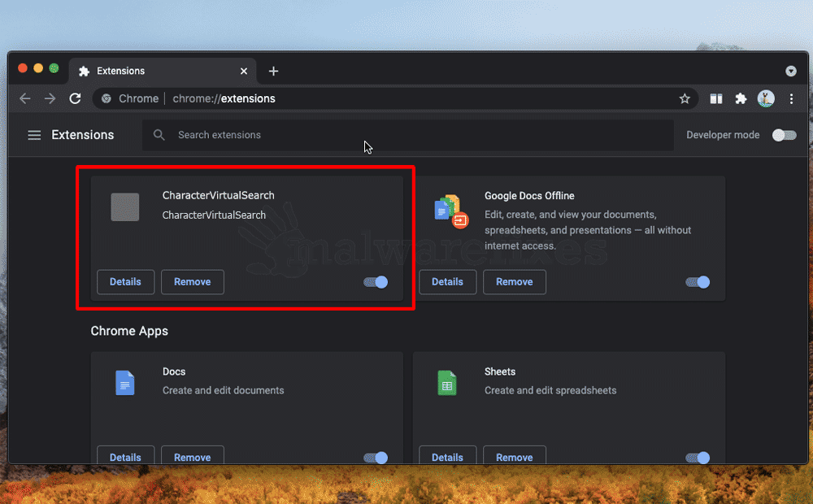Click "Create and edit documents" description
The image size is (813, 504).
click(x=223, y=390)
